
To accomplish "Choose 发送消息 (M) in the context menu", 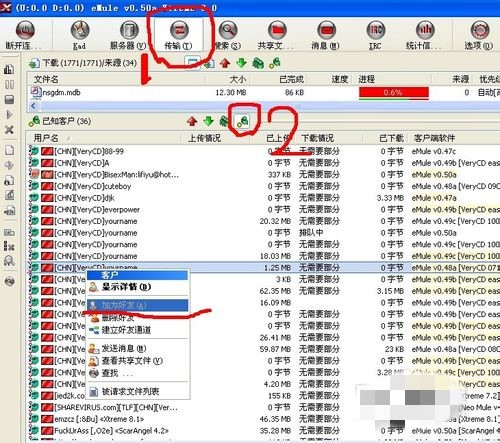I will (138, 349).
